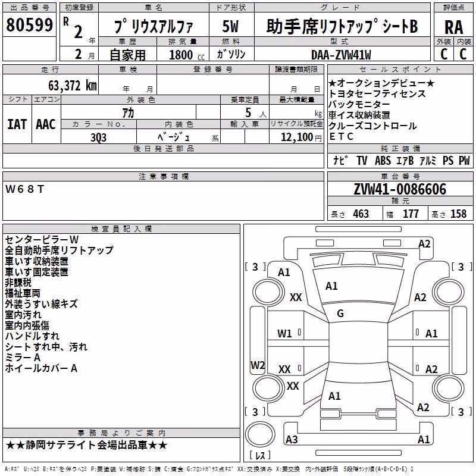The image size is (476, 476).
Task: Select displacement value 1800 cc
Action: [187, 55]
